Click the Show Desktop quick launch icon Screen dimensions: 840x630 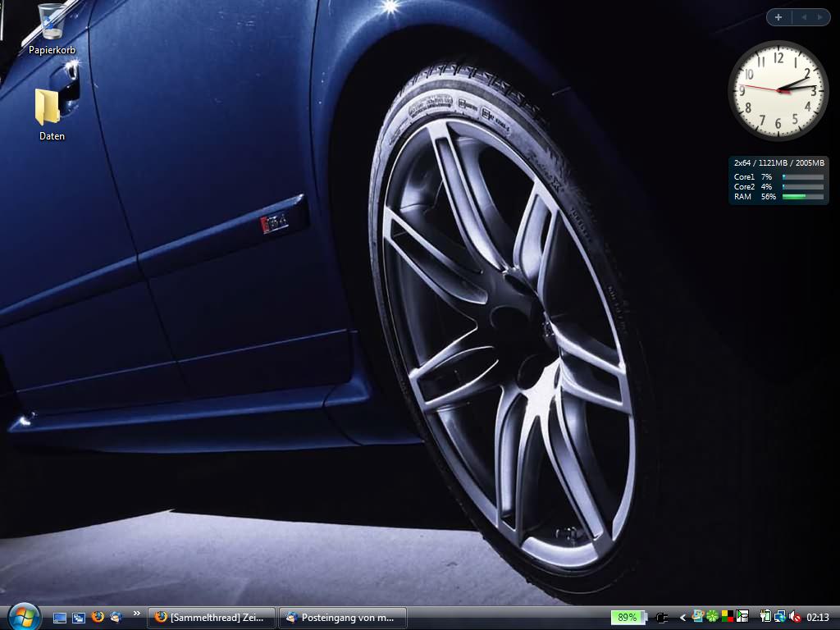60,618
